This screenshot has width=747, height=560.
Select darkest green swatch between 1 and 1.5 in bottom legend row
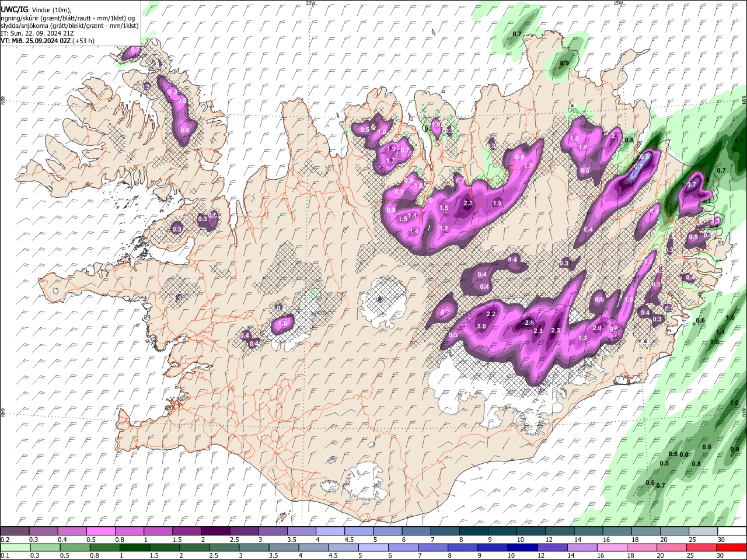[x=135, y=547]
